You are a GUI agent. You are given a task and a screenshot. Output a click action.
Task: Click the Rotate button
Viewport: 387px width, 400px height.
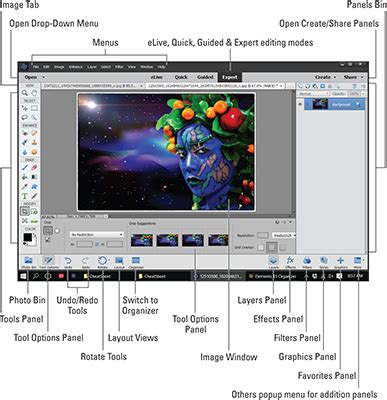click(102, 262)
